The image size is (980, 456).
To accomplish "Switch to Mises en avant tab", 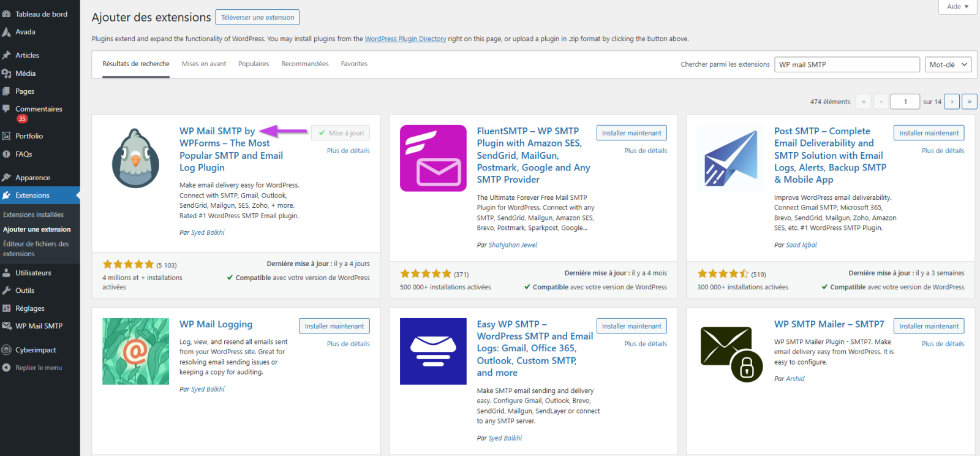I will point(204,64).
